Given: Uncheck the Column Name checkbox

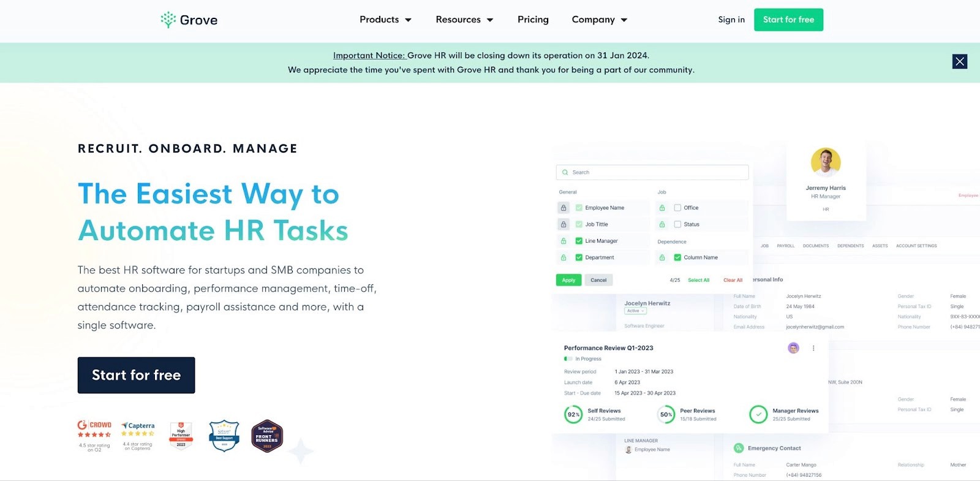Looking at the screenshot, I should [677, 257].
